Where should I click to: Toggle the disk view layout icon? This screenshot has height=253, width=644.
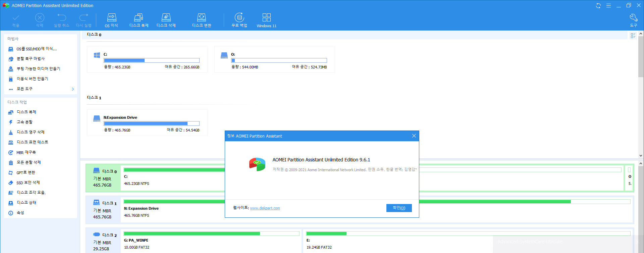pyautogui.click(x=633, y=36)
